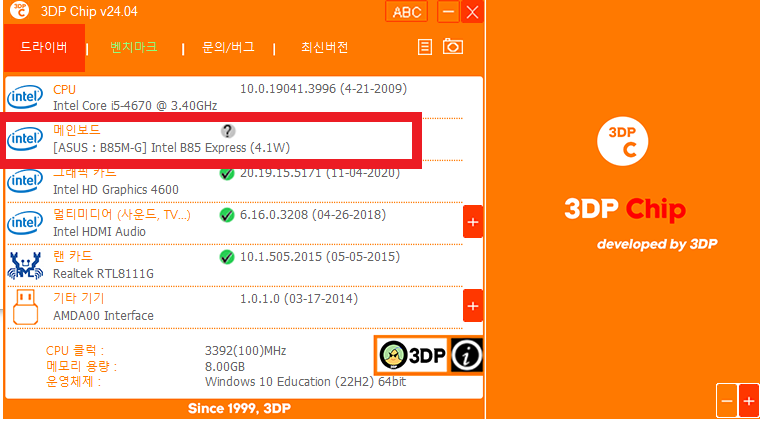Click the plus button at bottom right
The height and width of the screenshot is (421, 760).
click(x=749, y=401)
